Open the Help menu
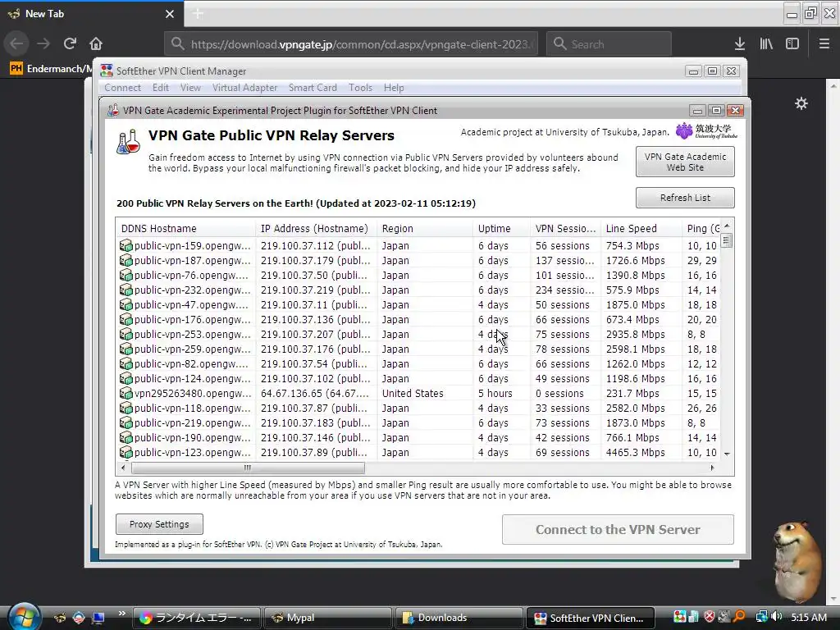This screenshot has height=630, width=840. [x=394, y=88]
